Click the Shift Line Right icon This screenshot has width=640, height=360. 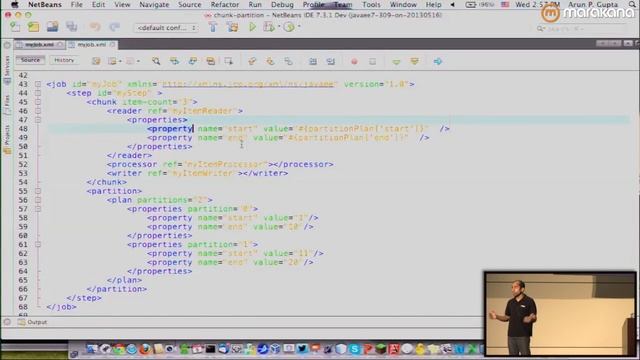(x=331, y=61)
